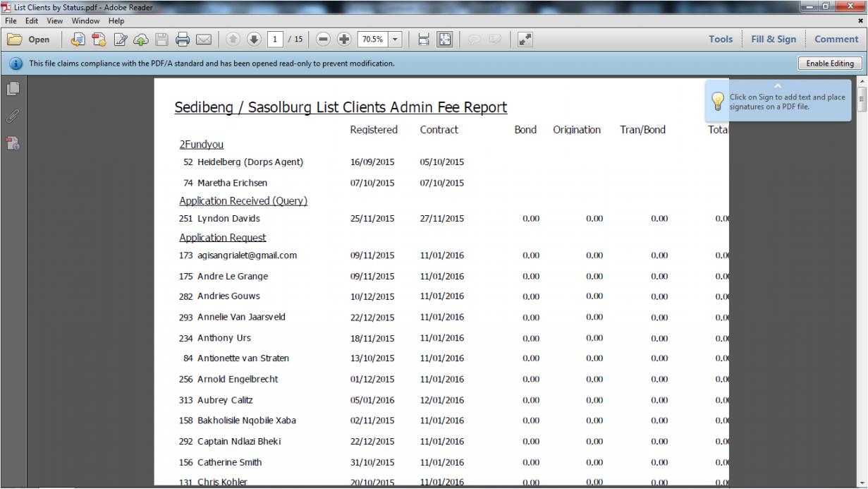Click the lightbulb tip icon
This screenshot has width=868, height=489.
[x=717, y=102]
